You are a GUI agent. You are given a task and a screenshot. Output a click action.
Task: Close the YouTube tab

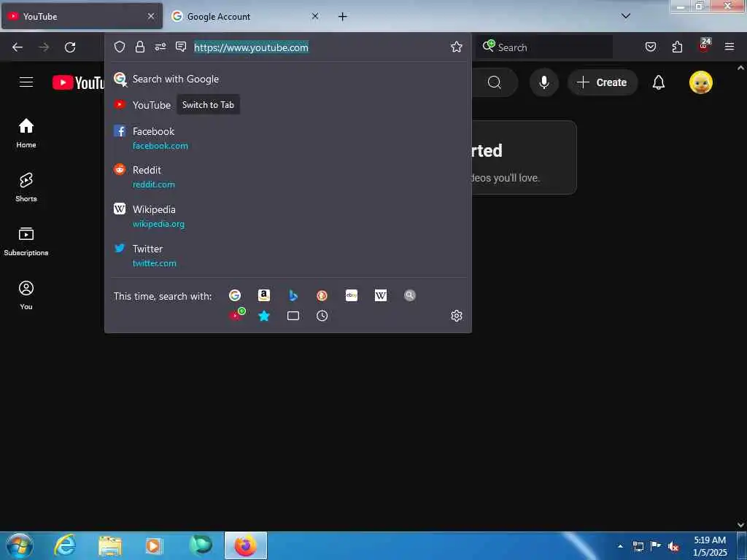point(151,16)
